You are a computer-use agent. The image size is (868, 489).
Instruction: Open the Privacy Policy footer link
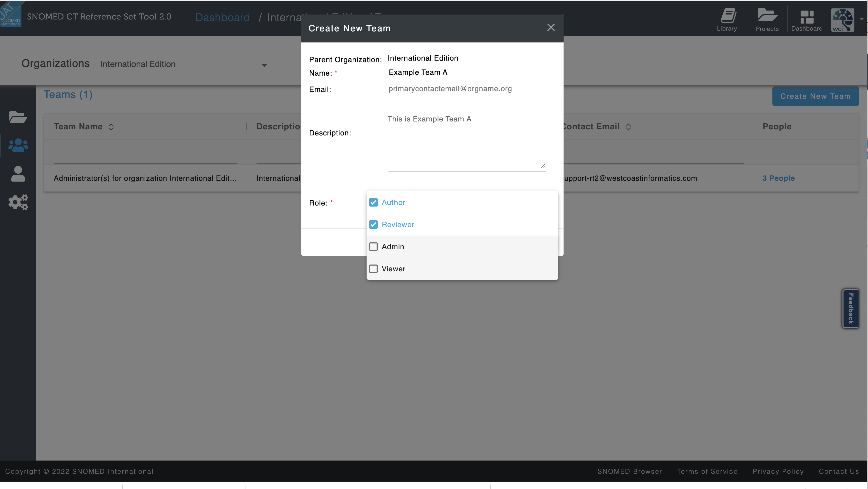778,471
